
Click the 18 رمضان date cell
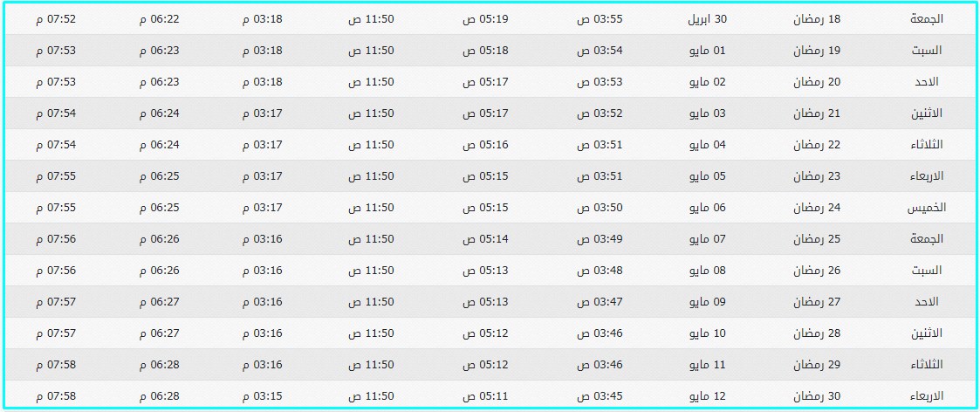(817, 18)
